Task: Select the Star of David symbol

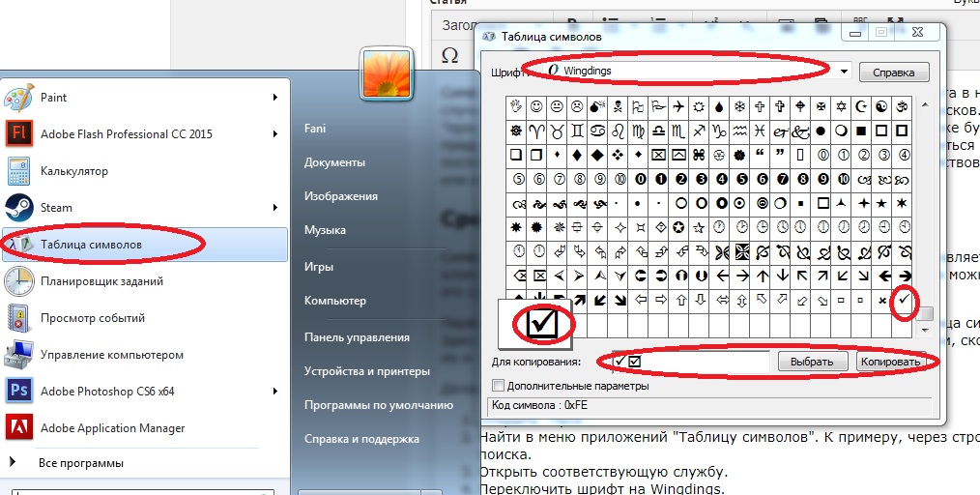Action: point(841,107)
